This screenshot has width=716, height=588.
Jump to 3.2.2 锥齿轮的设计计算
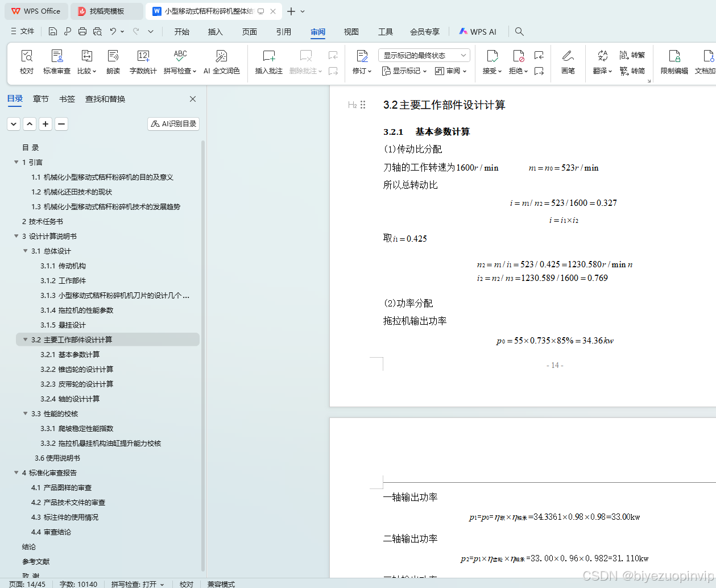[x=77, y=369]
